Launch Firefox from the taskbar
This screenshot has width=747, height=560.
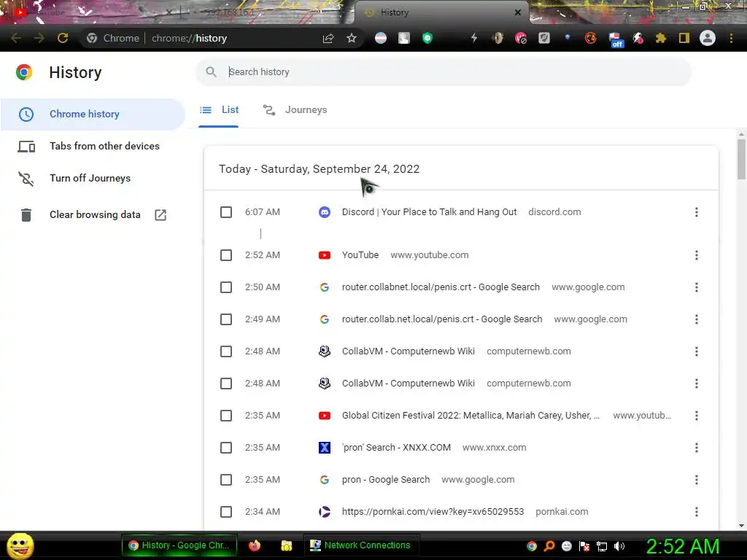[x=255, y=545]
